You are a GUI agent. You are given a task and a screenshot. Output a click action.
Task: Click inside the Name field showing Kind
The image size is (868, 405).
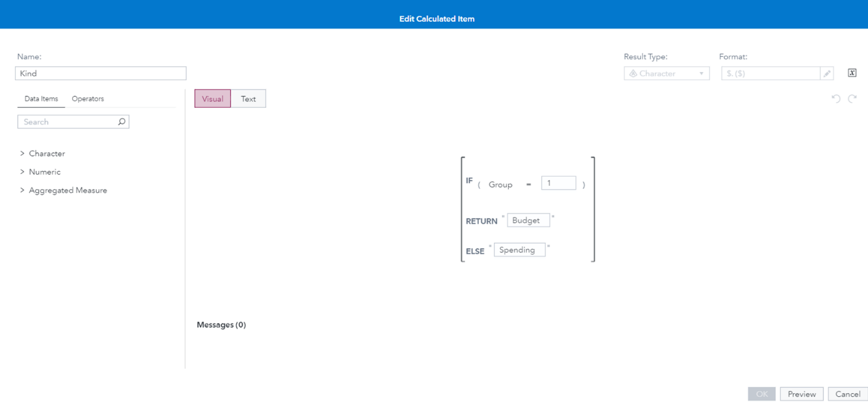[x=100, y=73]
